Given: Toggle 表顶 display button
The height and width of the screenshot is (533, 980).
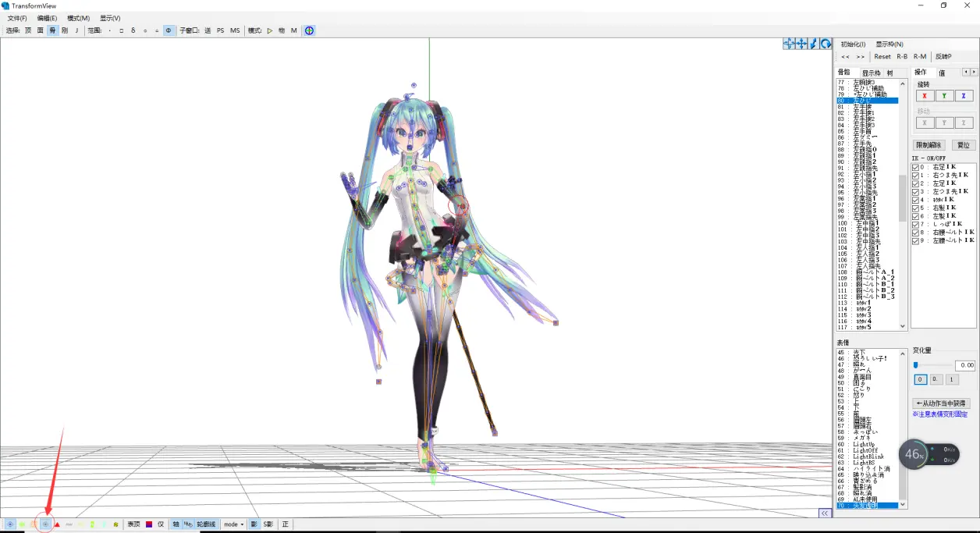Looking at the screenshot, I should [x=134, y=524].
